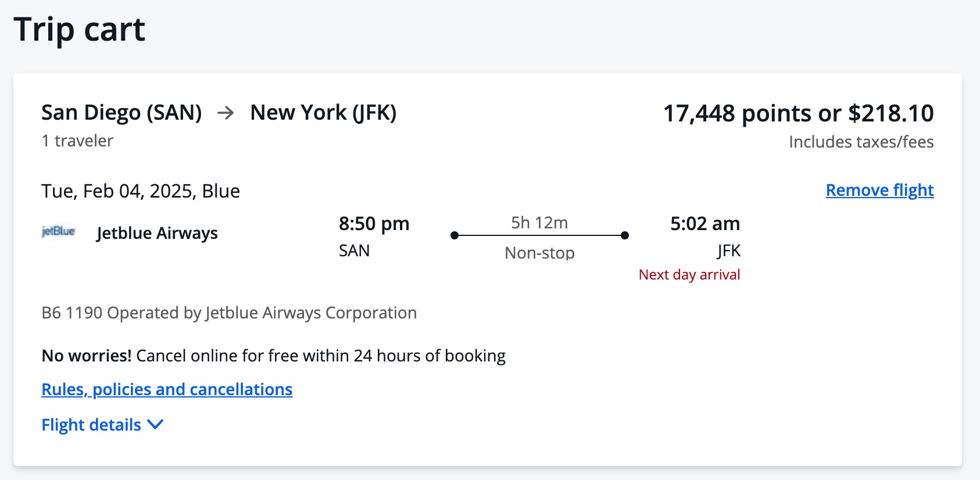Click the arrow icon between SAN and JFK

pos(227,112)
